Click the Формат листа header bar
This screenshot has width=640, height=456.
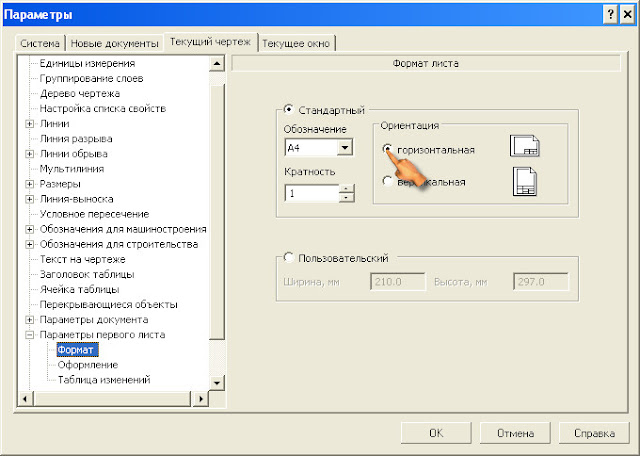pos(426,63)
